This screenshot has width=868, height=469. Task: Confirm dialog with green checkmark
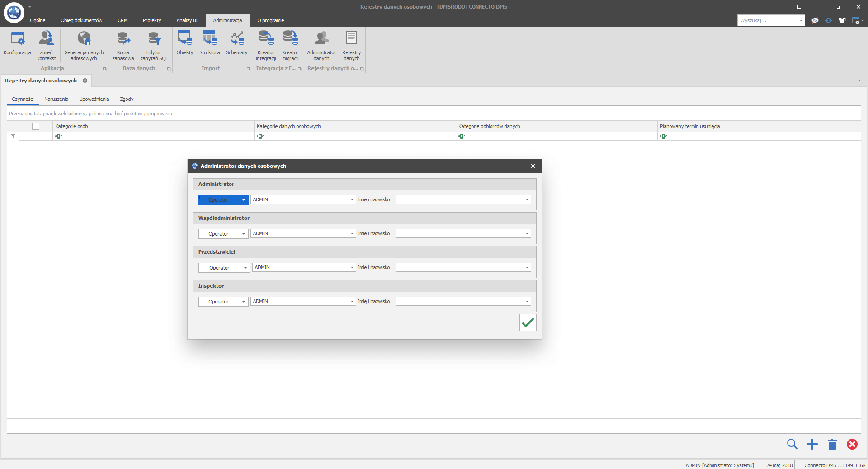click(x=528, y=322)
